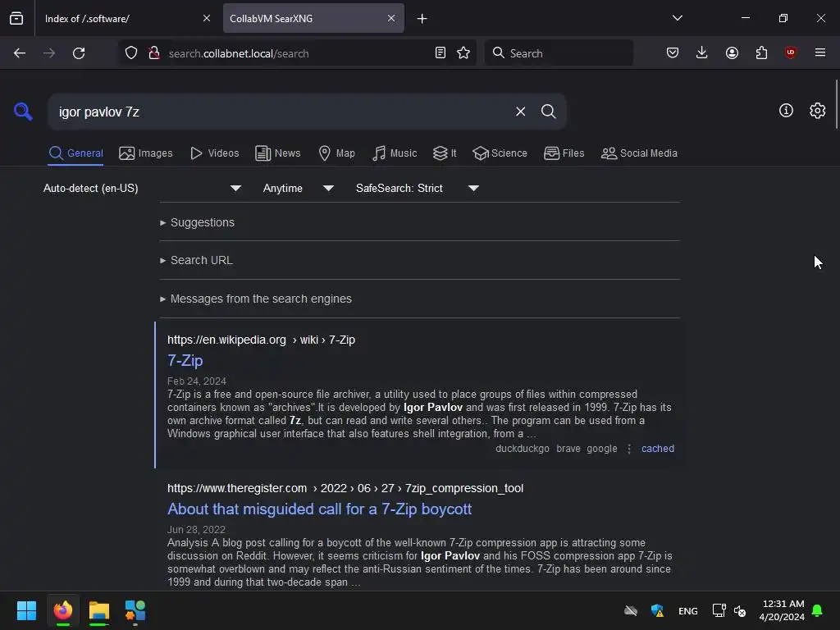Open the SafeSearch: Strict dropdown
Viewport: 840px width, 630px height.
pos(417,188)
